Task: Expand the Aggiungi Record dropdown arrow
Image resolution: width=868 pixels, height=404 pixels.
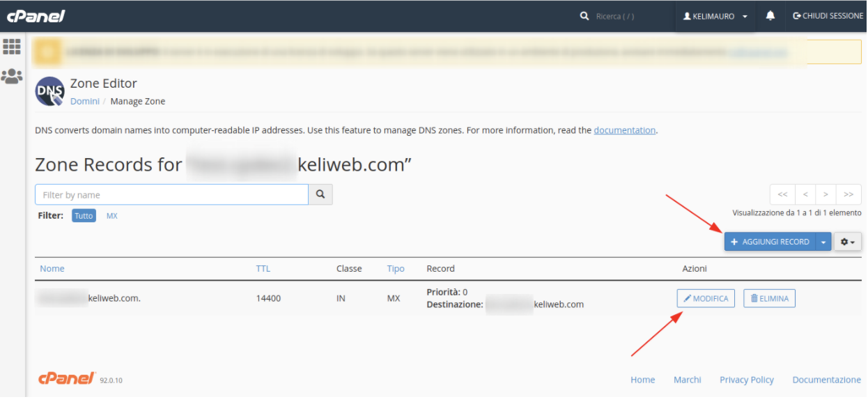Action: (x=823, y=242)
